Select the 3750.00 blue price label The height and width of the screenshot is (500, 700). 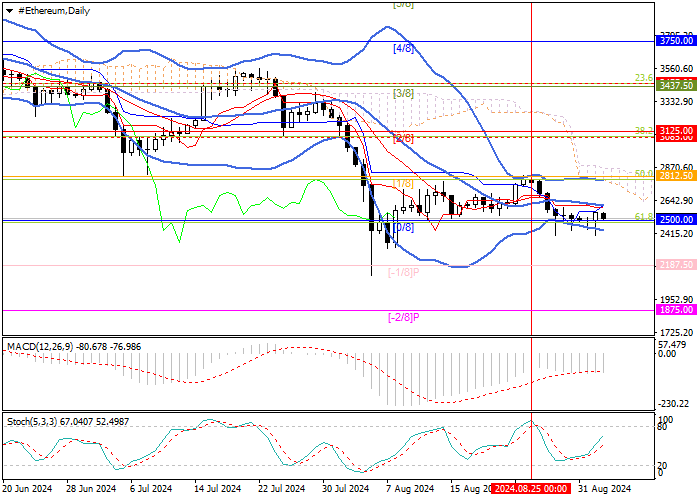click(676, 41)
